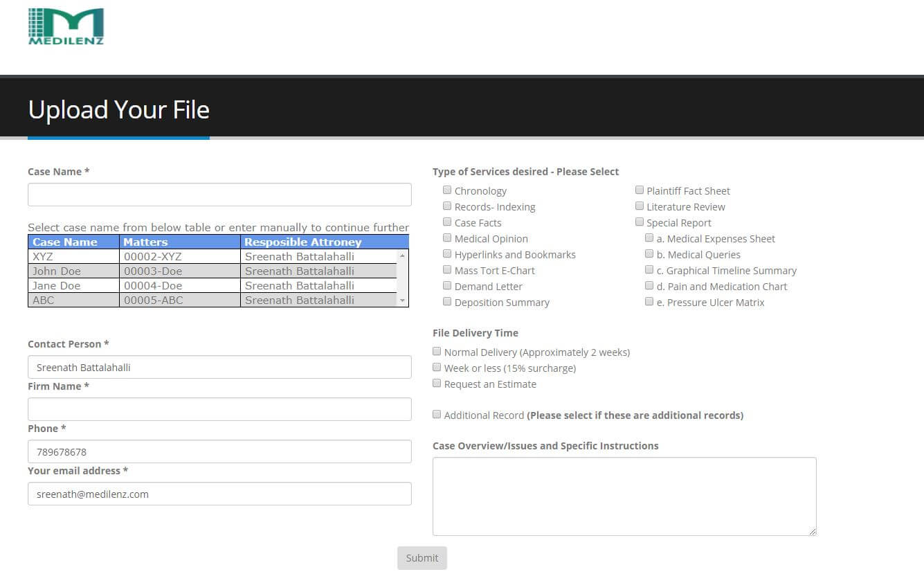Click the Firm Name input field
Viewport: 924px width, 583px height.
(x=219, y=409)
